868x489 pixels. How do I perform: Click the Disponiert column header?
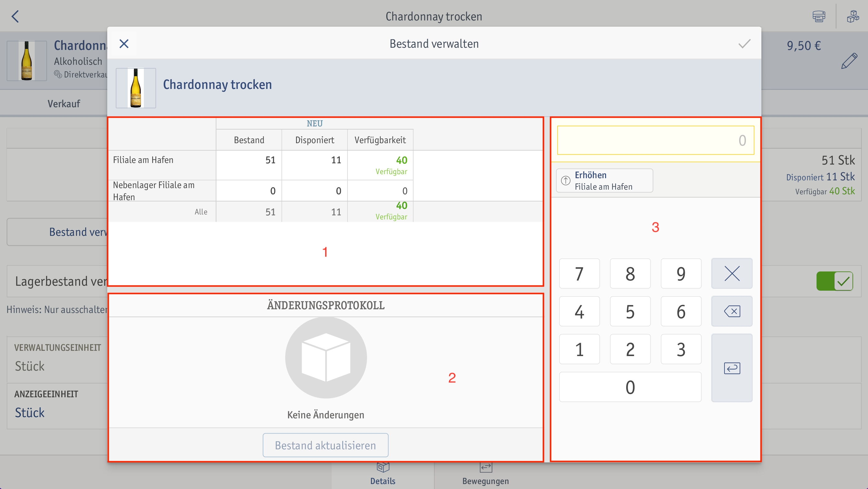[315, 140]
